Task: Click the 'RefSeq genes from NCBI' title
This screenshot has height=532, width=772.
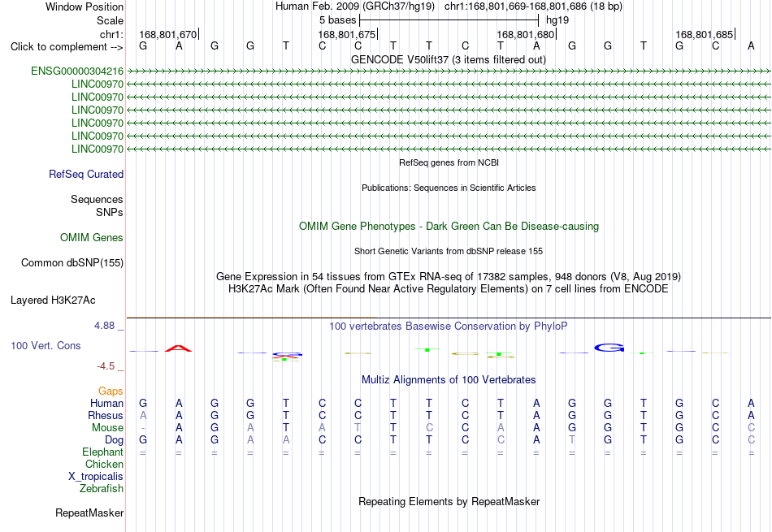Action: (449, 162)
